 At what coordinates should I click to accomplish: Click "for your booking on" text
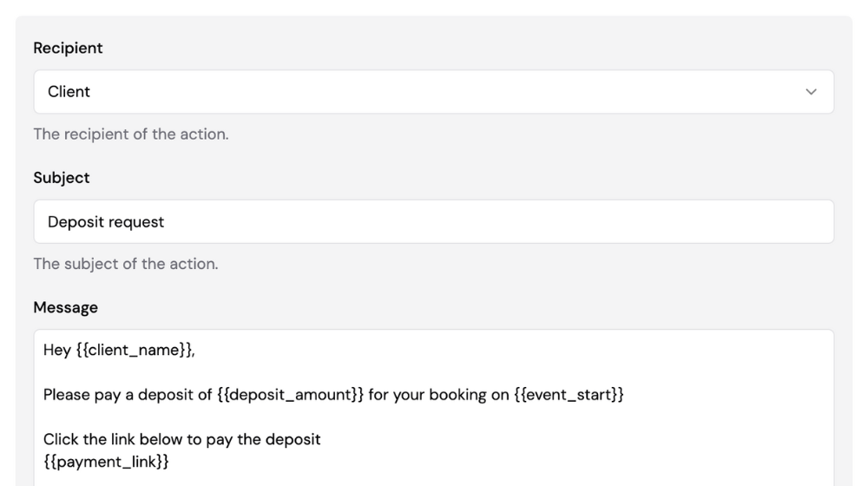coord(438,395)
